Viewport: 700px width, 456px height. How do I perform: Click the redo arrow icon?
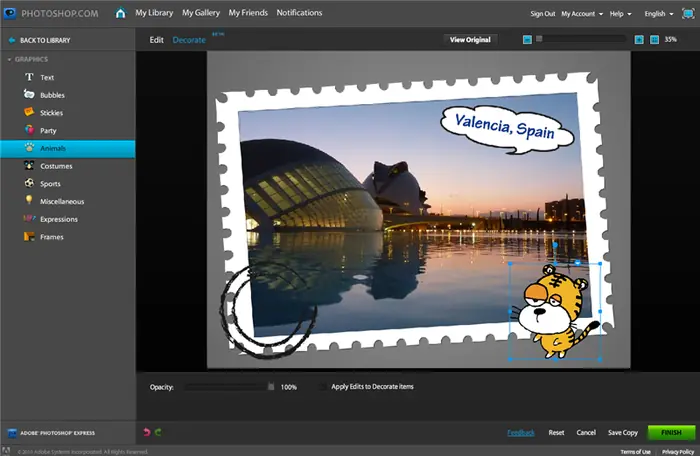[x=158, y=432]
